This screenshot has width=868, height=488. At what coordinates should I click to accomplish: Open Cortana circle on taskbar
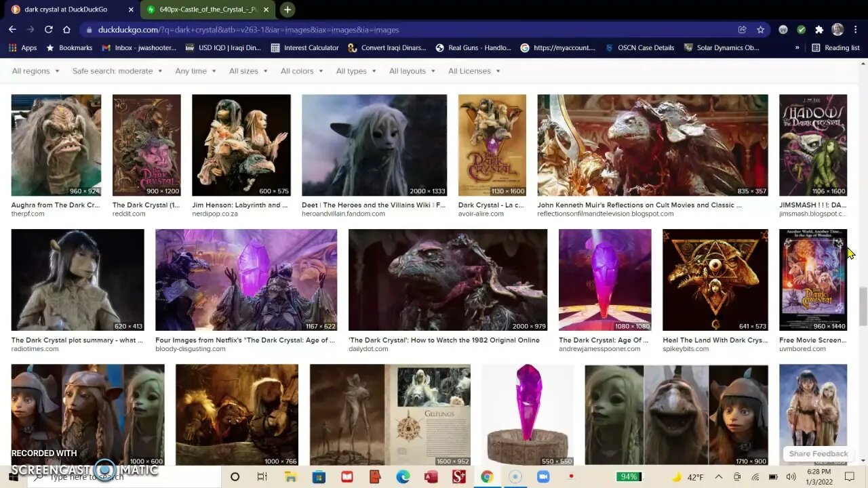click(x=235, y=477)
